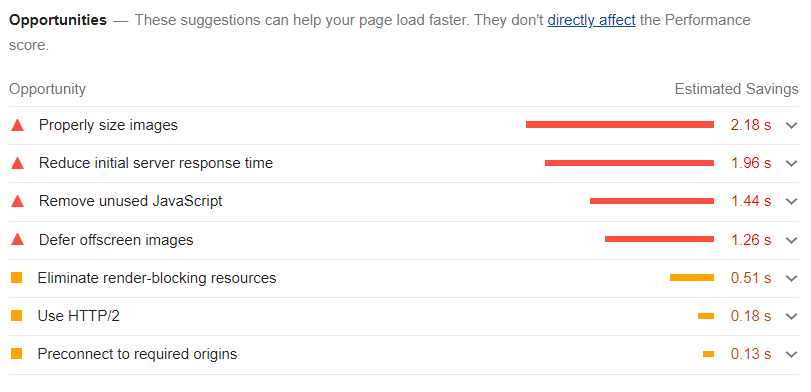This screenshot has width=811, height=392.
Task: Click orange square beside Use HTTP/2
Action: pyautogui.click(x=17, y=315)
